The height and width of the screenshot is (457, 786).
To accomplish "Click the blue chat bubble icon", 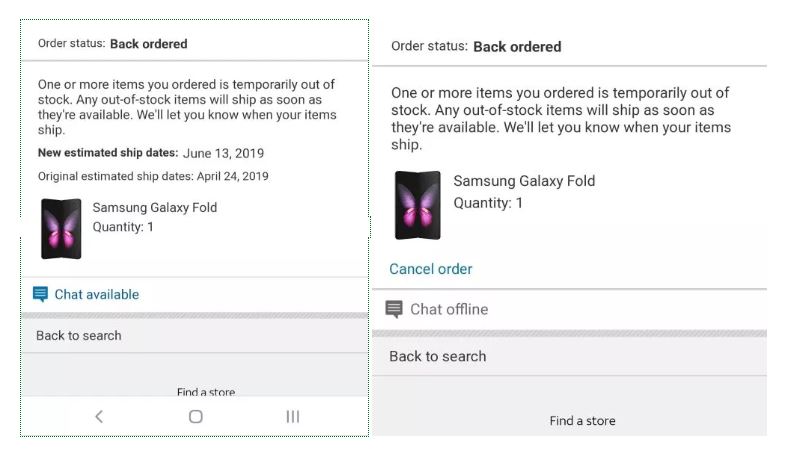I will point(40,294).
